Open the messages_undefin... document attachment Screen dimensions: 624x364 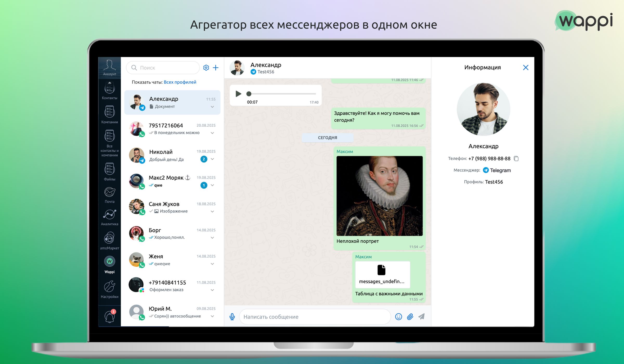[382, 275]
